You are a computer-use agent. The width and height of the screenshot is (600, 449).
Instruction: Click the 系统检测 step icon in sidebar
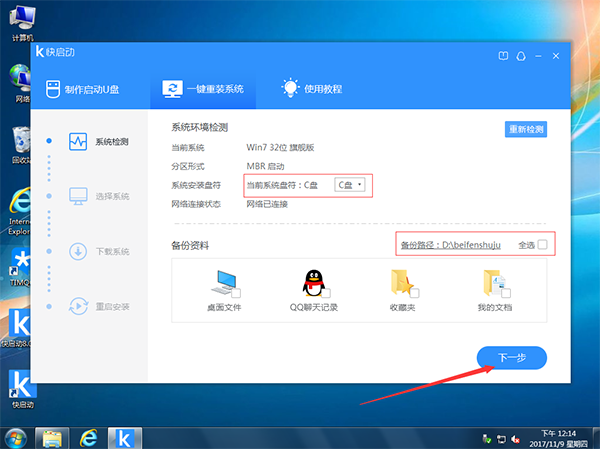(78, 141)
